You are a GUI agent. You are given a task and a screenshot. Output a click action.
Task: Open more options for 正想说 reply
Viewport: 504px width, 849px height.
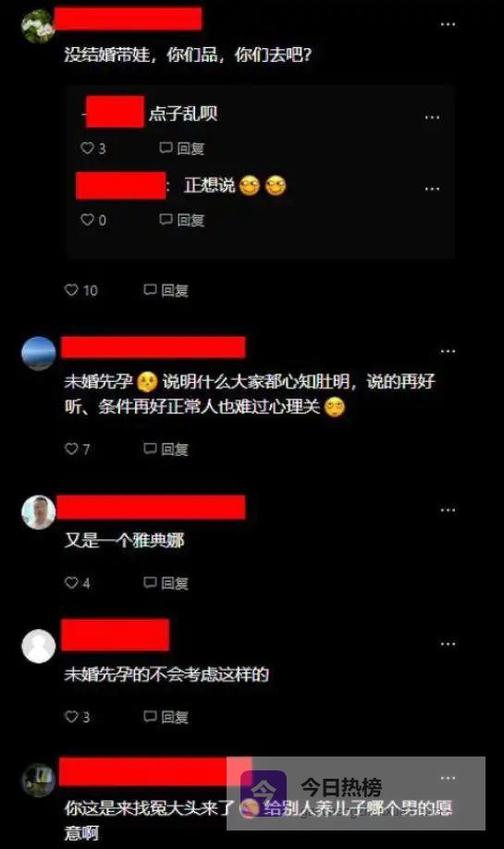[x=432, y=189]
